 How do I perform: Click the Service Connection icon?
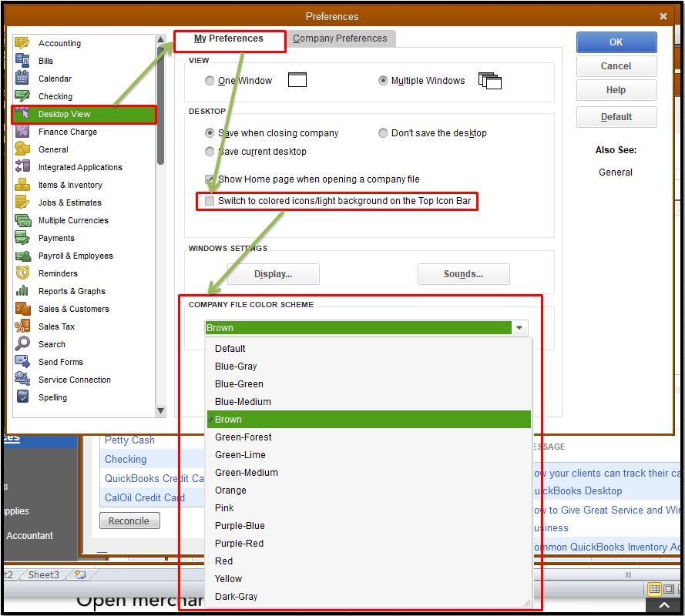pos(22,379)
